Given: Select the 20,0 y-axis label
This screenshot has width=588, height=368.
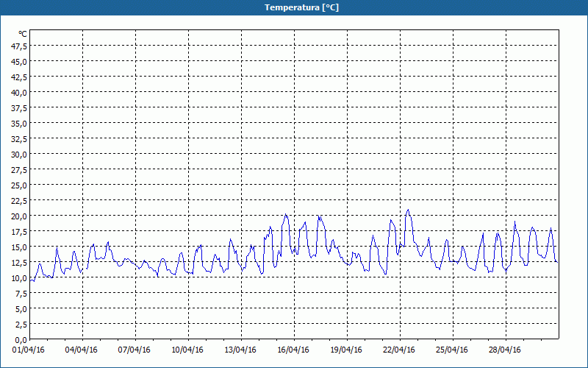Looking at the screenshot, I should (19, 216).
